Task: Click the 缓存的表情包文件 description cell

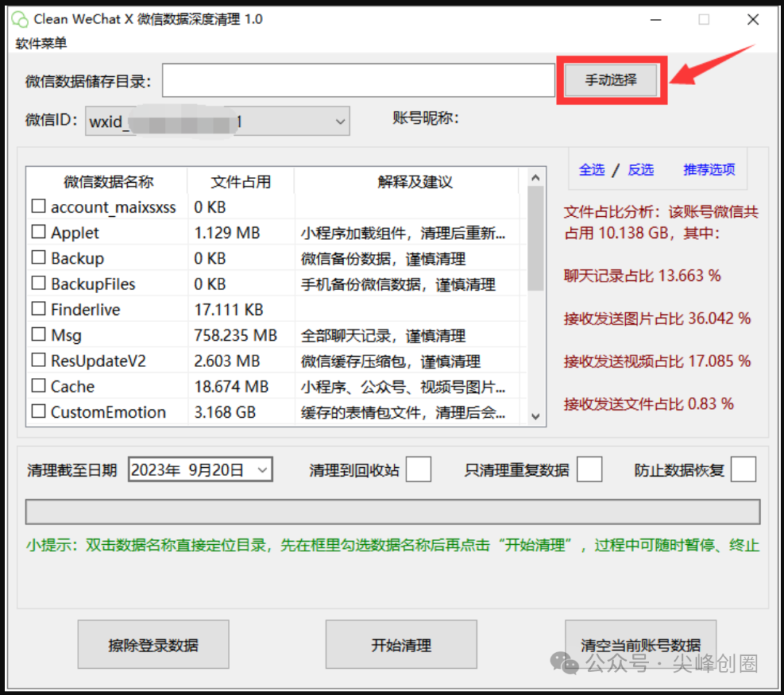Action: tap(403, 412)
